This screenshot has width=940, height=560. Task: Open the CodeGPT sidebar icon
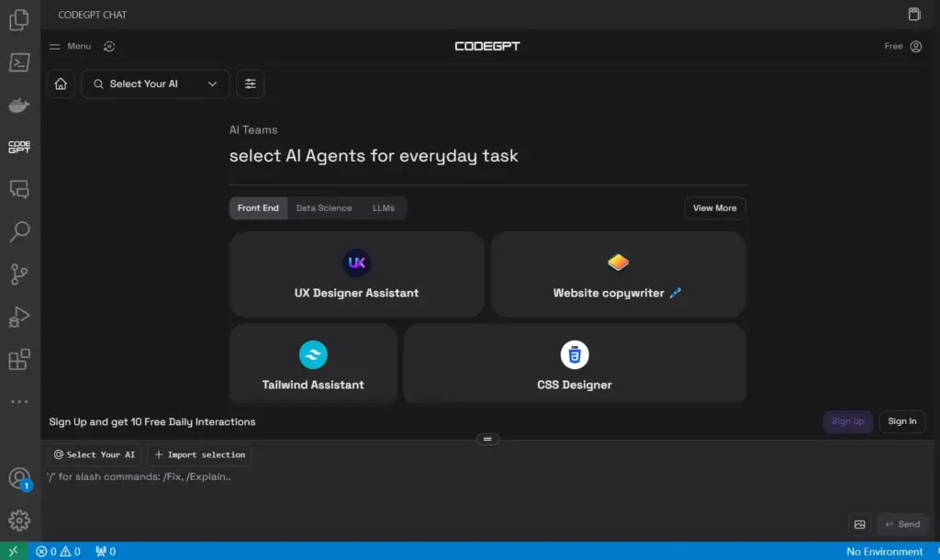[x=19, y=147]
